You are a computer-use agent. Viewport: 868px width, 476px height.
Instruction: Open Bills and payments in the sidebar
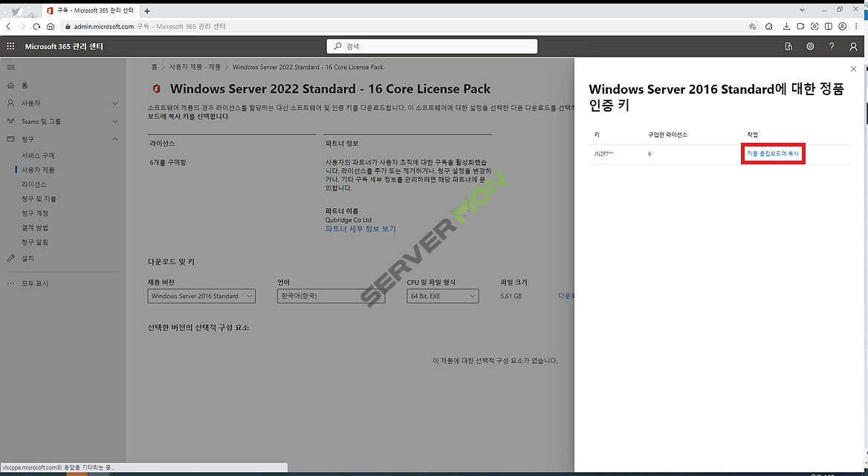pyautogui.click(x=39, y=199)
